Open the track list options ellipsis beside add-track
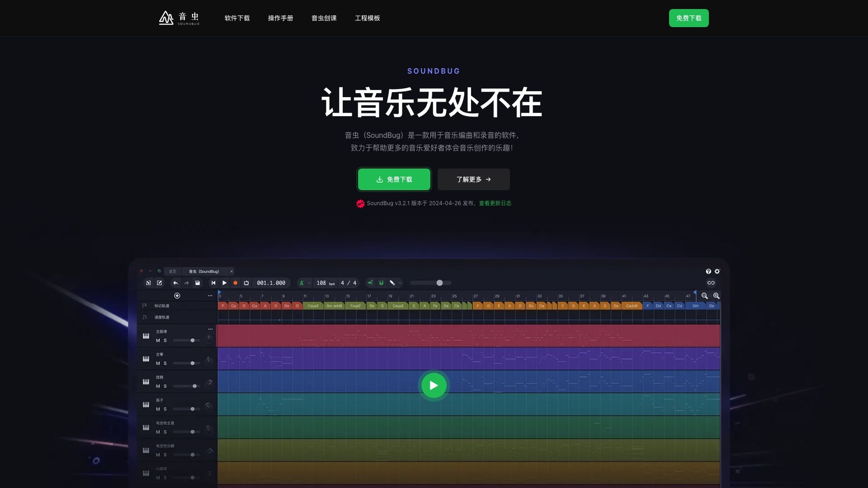 210,296
